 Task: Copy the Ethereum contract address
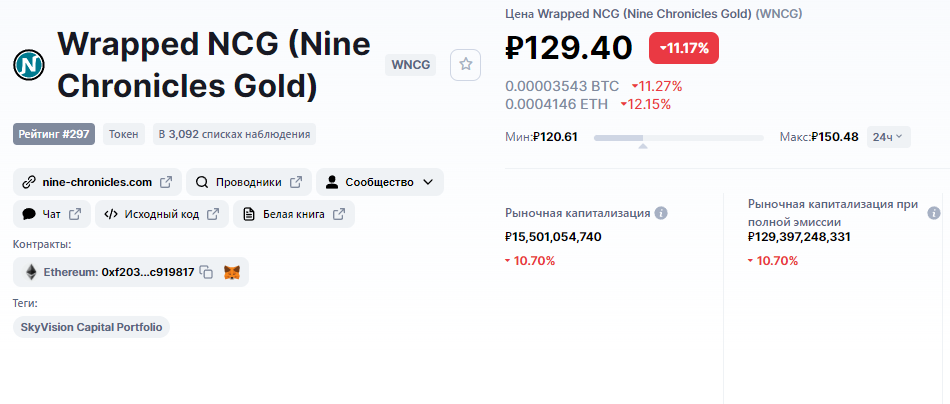coord(207,273)
